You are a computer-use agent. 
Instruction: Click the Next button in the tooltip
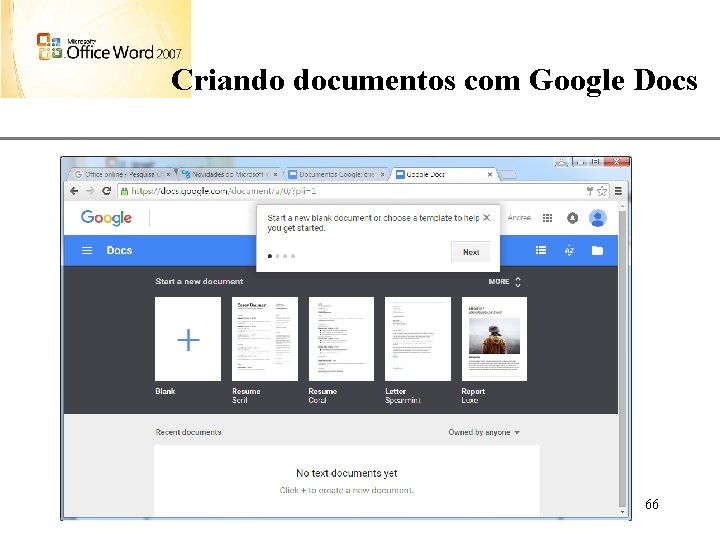coord(471,252)
